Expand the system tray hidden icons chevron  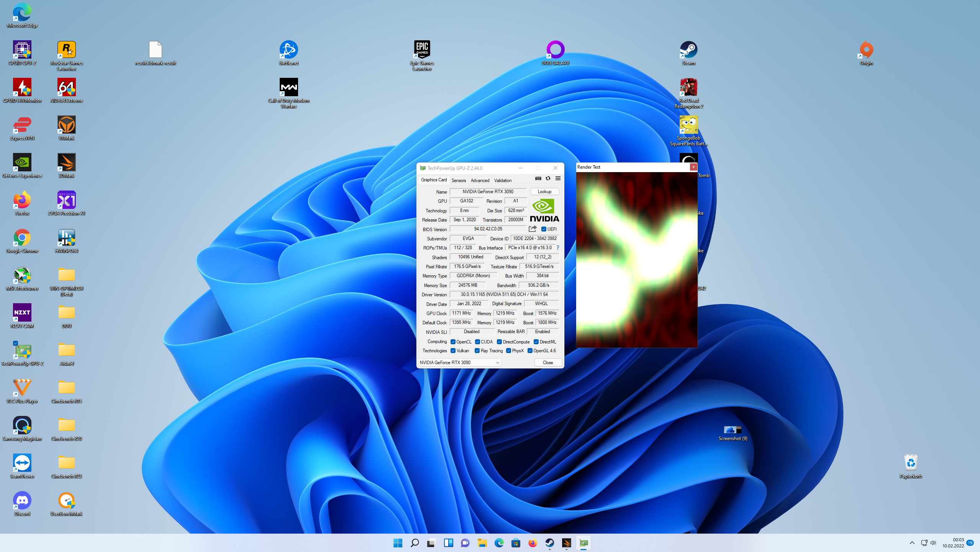pyautogui.click(x=912, y=543)
